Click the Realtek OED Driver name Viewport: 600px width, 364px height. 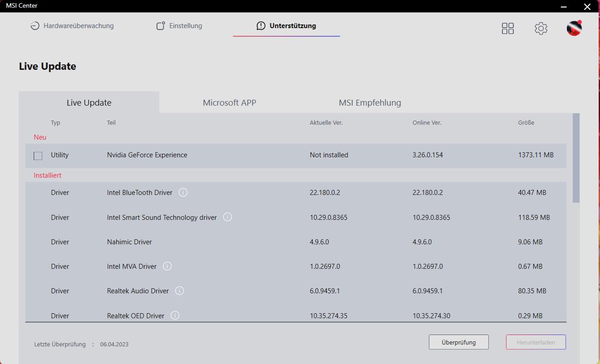[136, 315]
